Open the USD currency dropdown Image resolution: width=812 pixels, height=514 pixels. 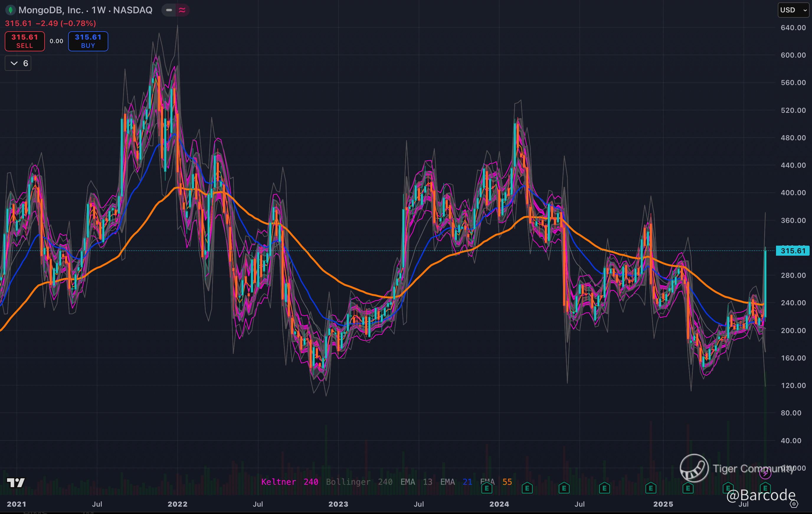click(x=793, y=10)
